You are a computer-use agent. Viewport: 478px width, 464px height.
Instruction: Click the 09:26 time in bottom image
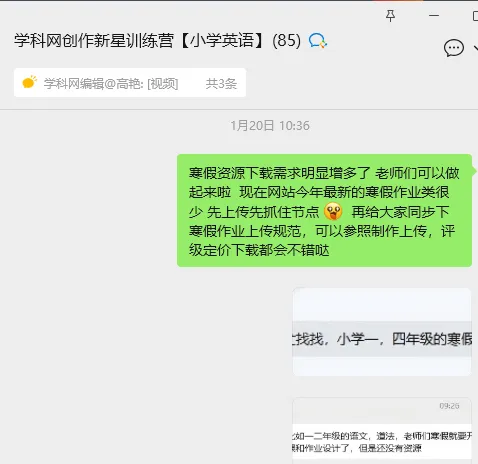449,406
